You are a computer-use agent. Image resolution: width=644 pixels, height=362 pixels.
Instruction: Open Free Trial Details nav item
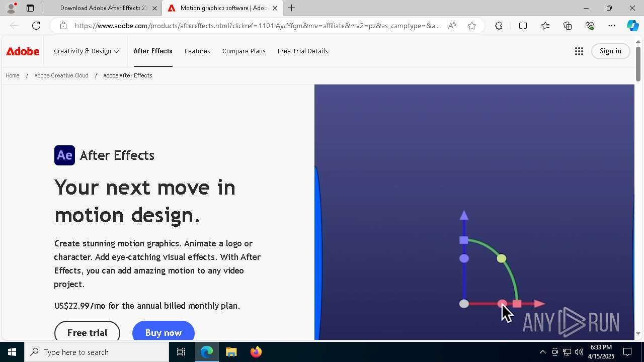(x=303, y=51)
